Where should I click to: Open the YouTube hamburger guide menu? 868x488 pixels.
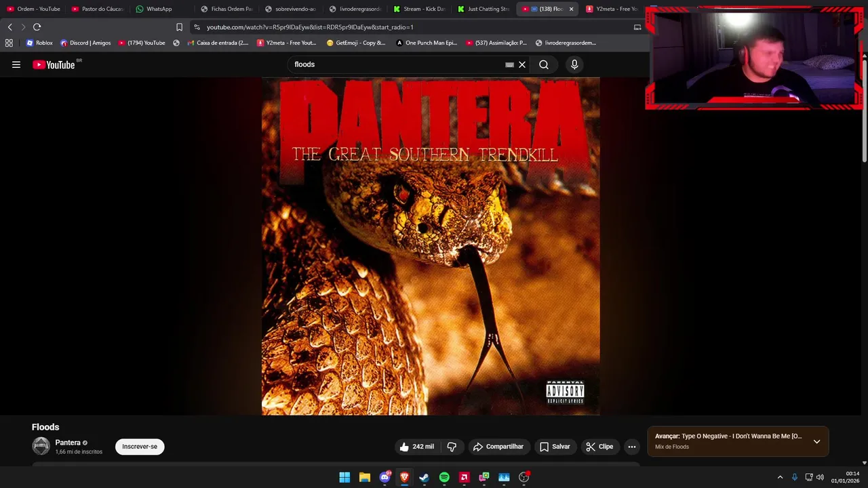pos(16,64)
